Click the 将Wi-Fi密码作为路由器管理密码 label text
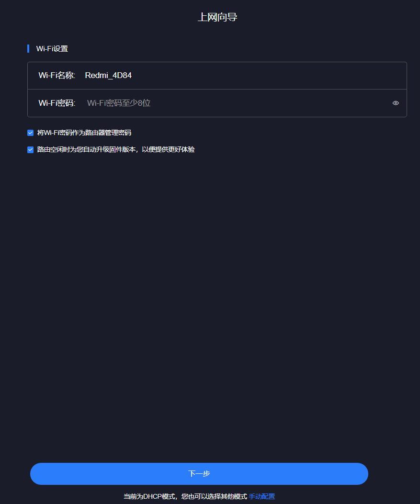Screen dimensions: 420x504 (84, 133)
